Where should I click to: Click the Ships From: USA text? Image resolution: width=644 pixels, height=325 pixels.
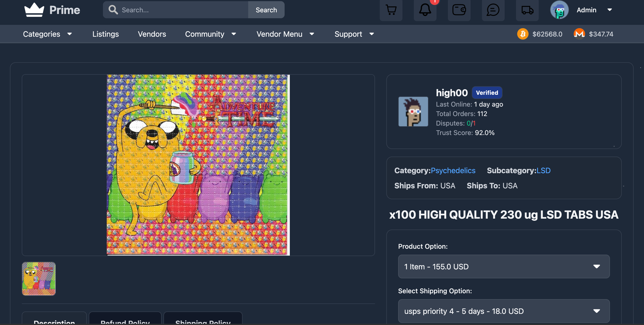(x=424, y=185)
